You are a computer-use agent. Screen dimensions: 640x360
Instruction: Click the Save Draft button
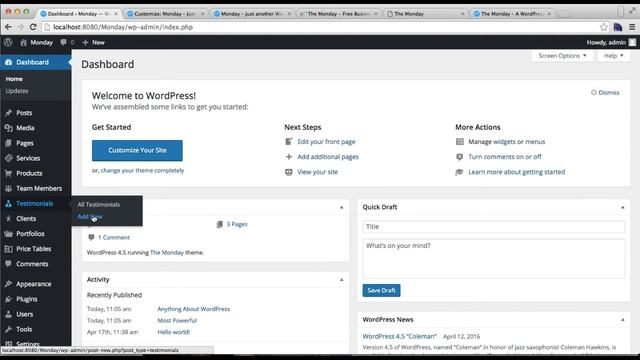(381, 290)
